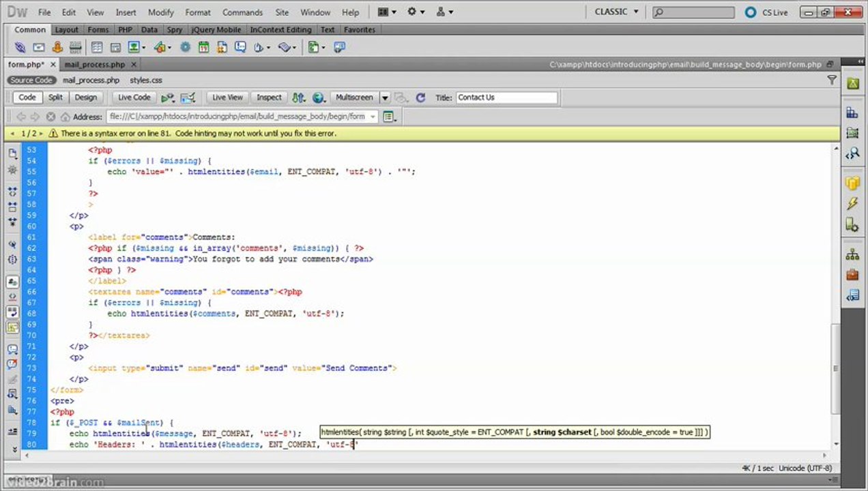
Task: Open the Multiscreen dropdown arrow
Action: click(385, 98)
